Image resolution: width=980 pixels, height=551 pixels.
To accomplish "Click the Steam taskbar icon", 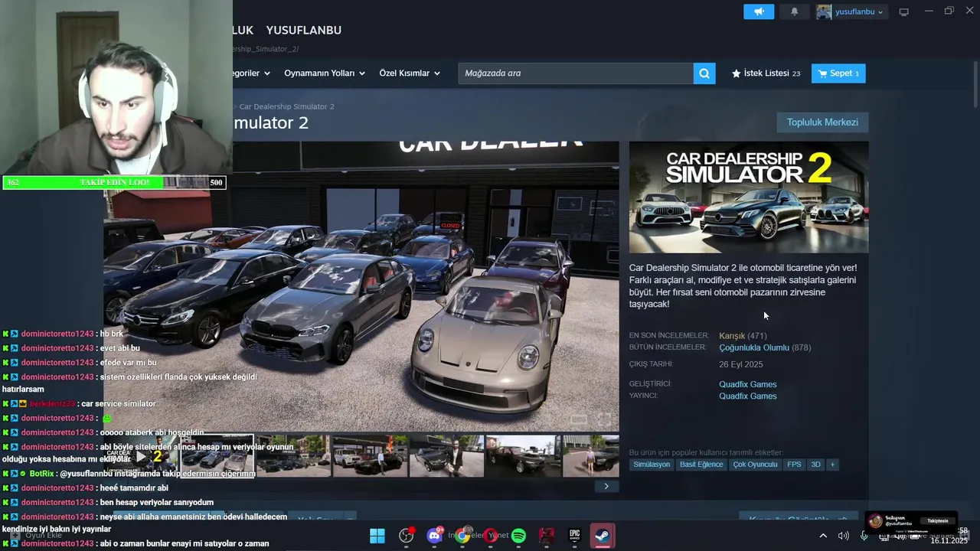I will click(x=603, y=536).
